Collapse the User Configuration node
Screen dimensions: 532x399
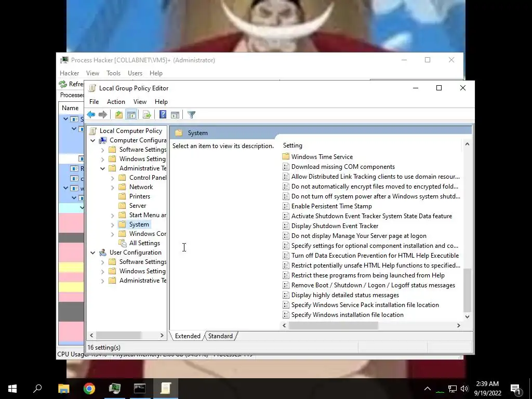point(92,252)
